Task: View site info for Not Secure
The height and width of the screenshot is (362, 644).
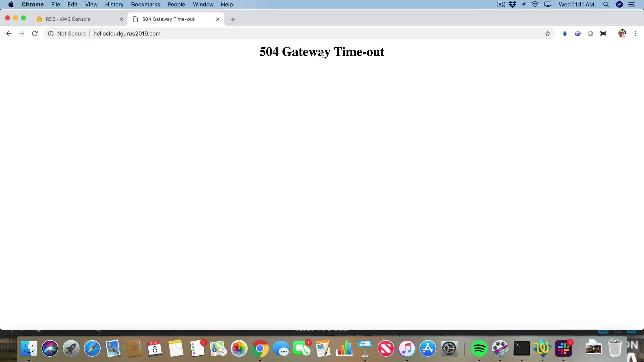Action: pos(67,33)
